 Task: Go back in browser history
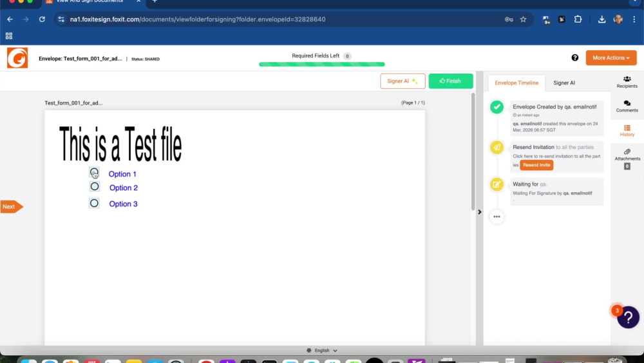click(x=10, y=19)
